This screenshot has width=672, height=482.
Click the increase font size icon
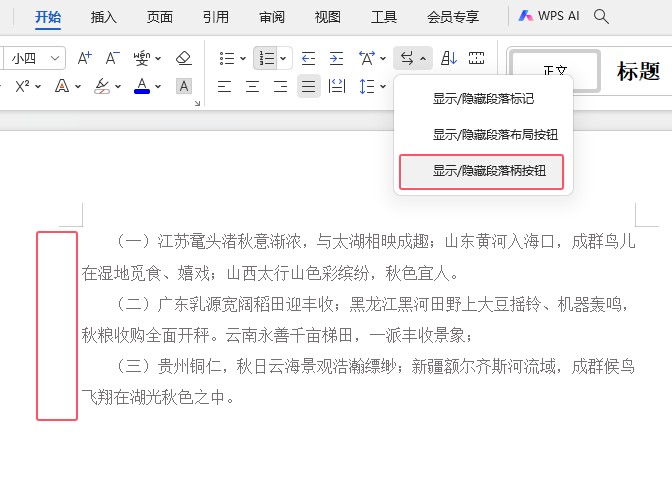tap(85, 58)
